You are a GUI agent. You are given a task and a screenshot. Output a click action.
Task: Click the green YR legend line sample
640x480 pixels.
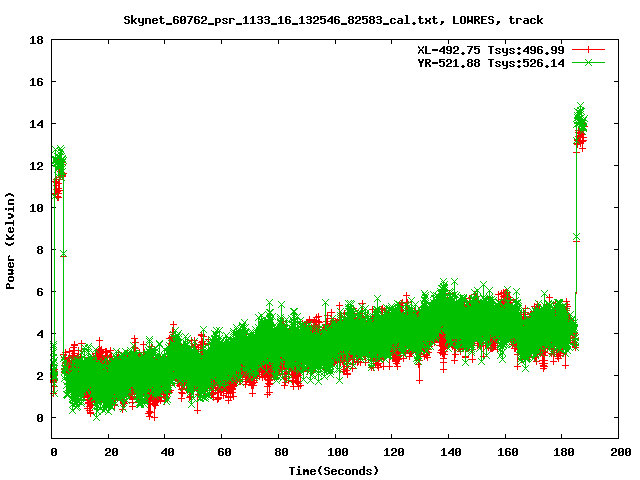point(588,63)
